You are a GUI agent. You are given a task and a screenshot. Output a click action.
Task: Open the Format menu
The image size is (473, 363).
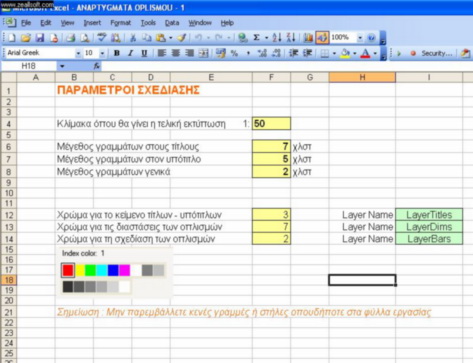[120, 23]
